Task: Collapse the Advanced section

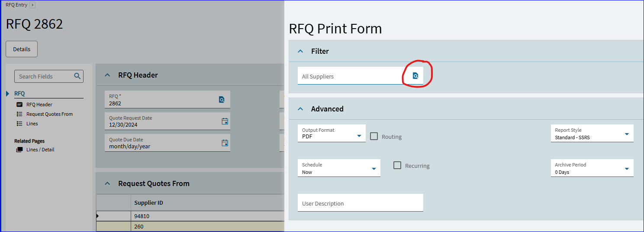Action: (300, 109)
